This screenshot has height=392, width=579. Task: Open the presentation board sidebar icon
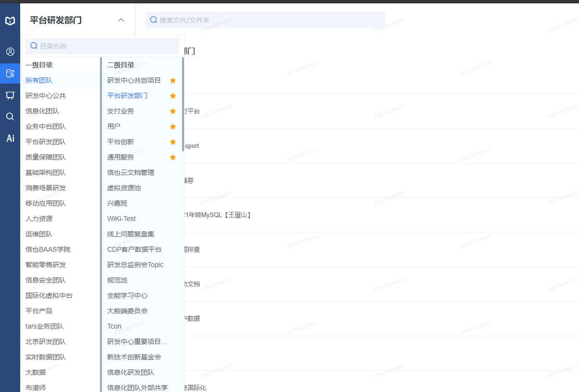coord(10,95)
